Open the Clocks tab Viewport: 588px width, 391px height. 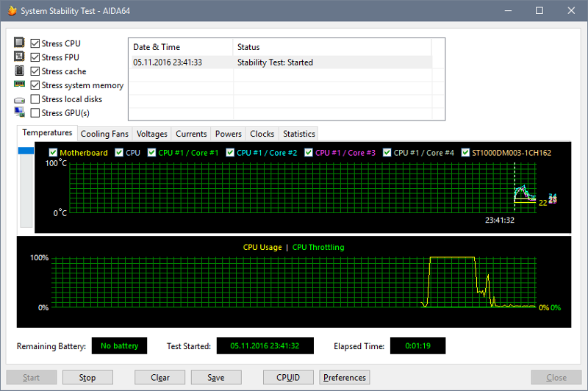pos(262,134)
